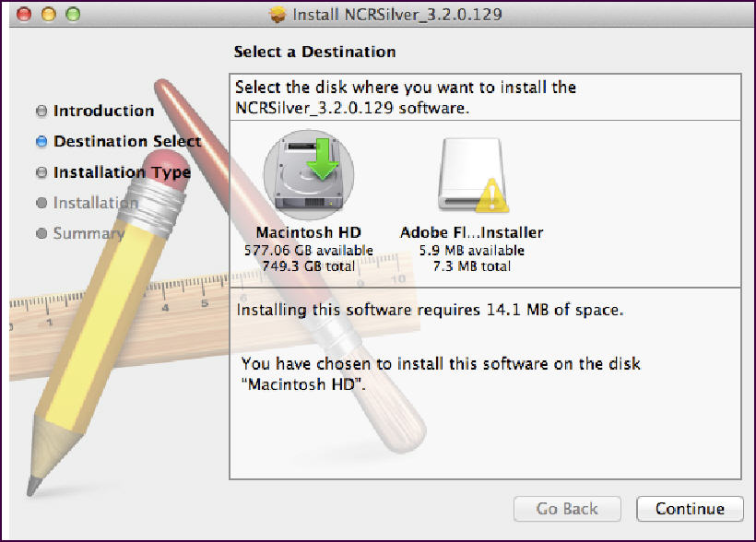Click the Summary step bullet
The height and width of the screenshot is (542, 756).
pos(41,233)
